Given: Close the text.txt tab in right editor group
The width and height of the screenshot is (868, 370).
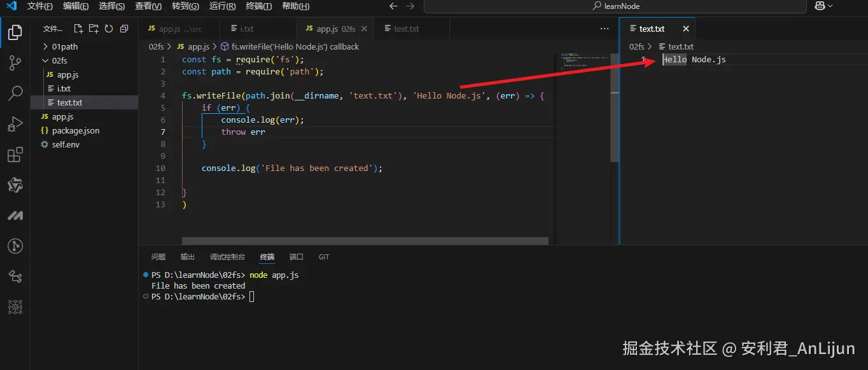Looking at the screenshot, I should 686,29.
